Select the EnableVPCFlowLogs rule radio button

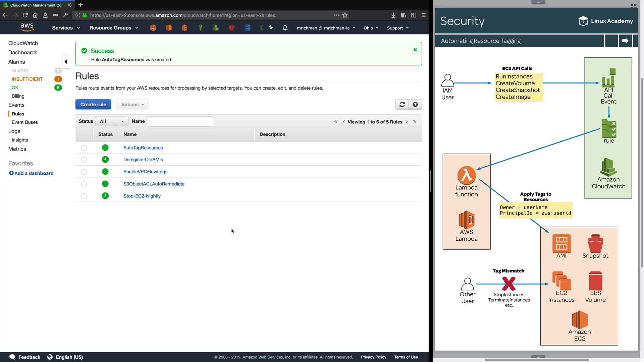click(x=84, y=172)
